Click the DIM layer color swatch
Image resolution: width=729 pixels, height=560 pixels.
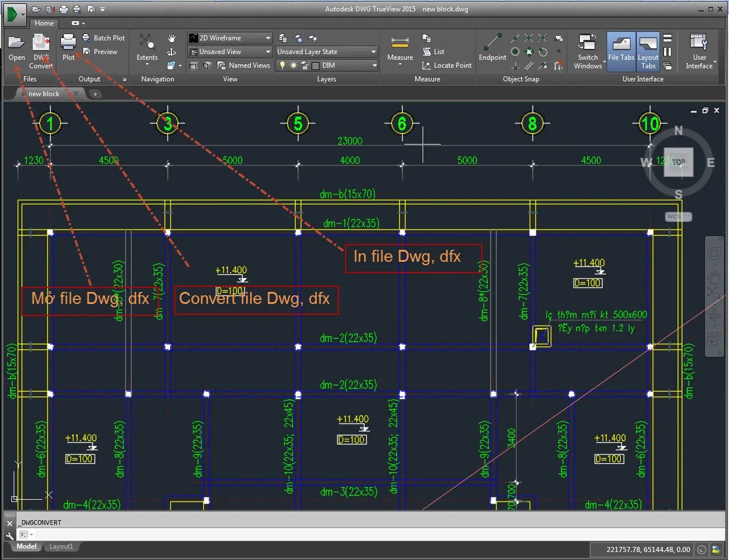click(x=316, y=65)
